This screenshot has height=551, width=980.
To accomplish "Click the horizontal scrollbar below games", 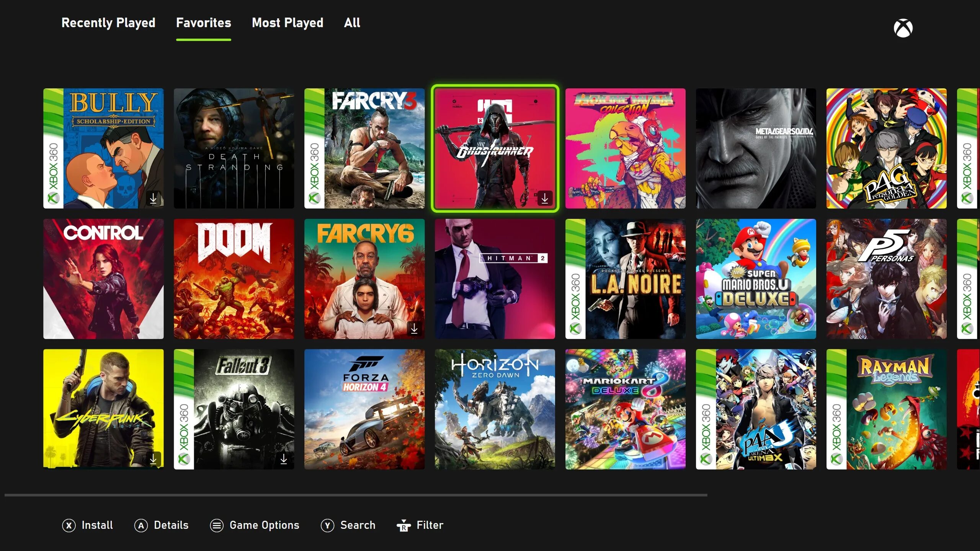I will tap(356, 495).
